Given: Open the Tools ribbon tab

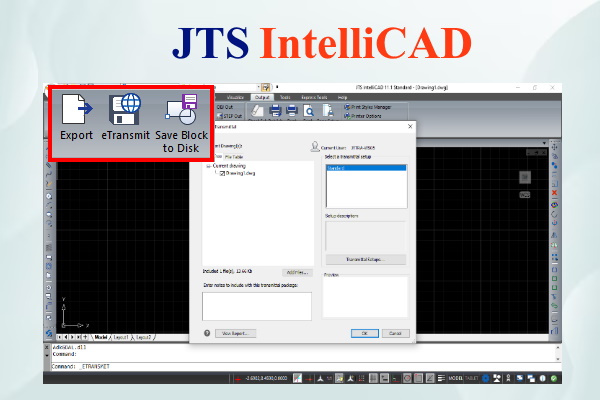Looking at the screenshot, I should (285, 97).
